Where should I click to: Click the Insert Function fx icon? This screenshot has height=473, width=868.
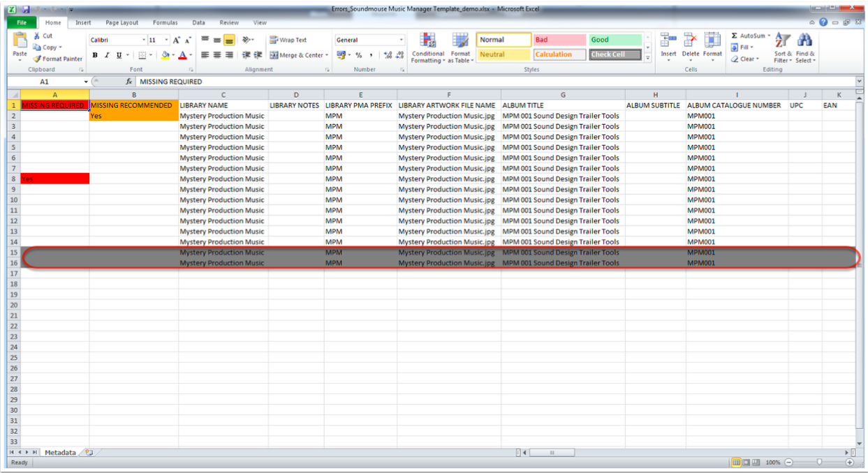pyautogui.click(x=128, y=82)
